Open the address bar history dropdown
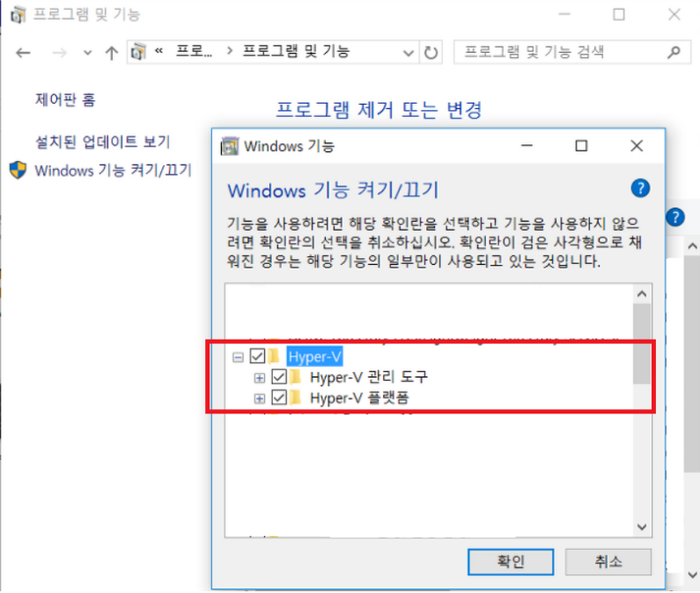 click(408, 53)
